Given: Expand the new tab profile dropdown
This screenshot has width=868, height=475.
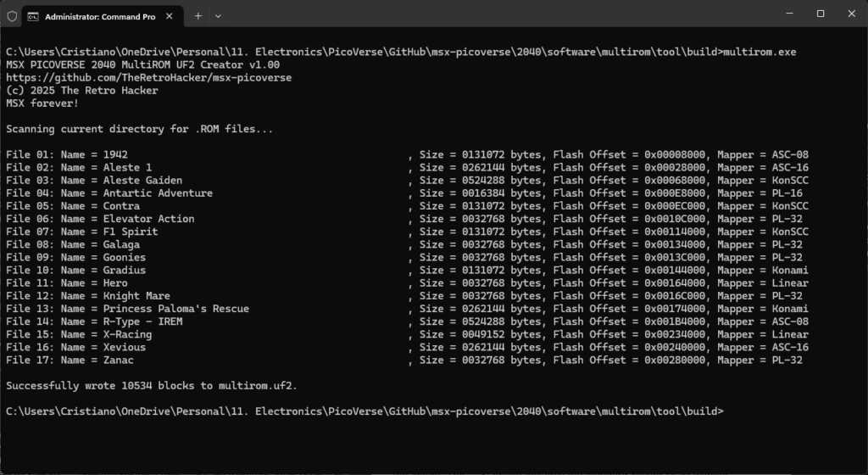Looking at the screenshot, I should [218, 16].
